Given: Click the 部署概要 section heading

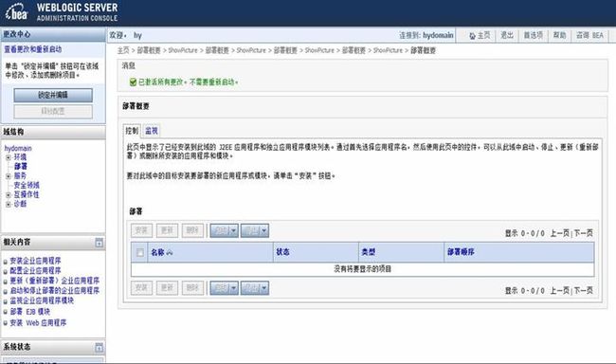Looking at the screenshot, I should click(x=136, y=106).
